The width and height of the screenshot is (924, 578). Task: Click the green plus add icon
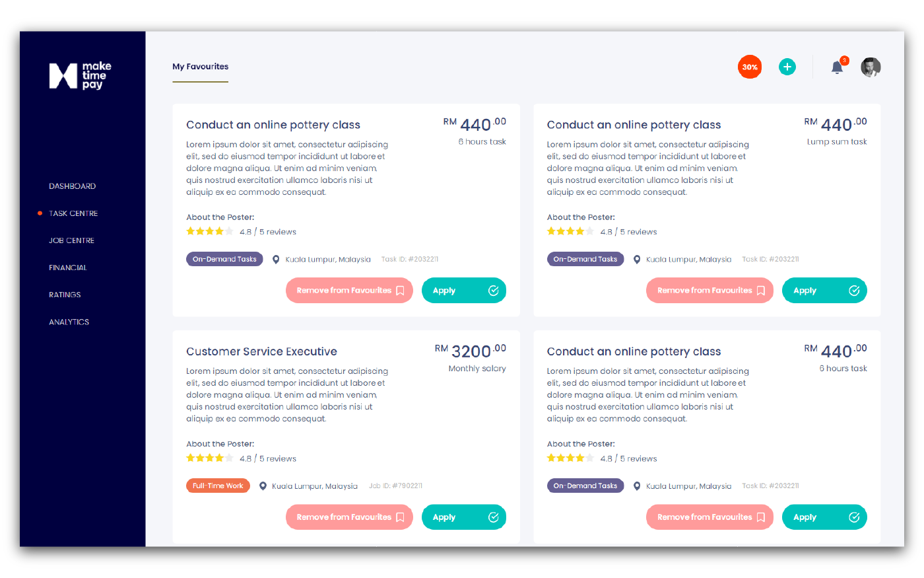coord(787,67)
